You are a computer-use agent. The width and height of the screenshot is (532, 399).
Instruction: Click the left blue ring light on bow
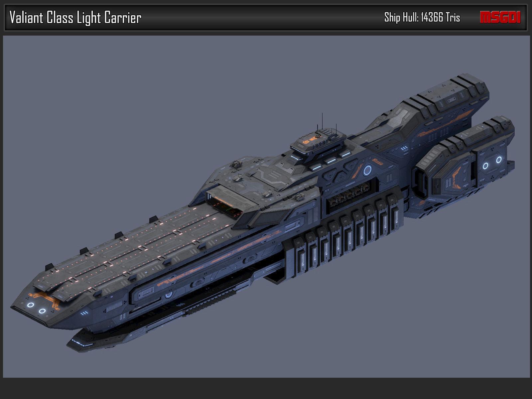(x=31, y=305)
